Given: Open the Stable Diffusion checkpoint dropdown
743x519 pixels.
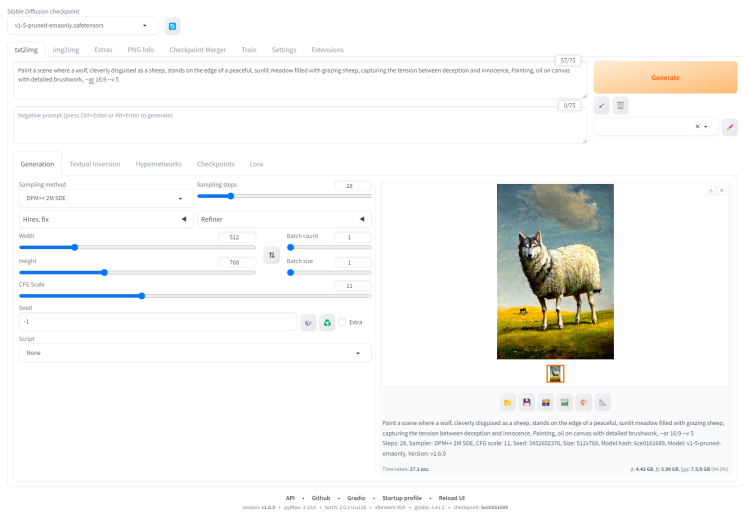Looking at the screenshot, I should [82, 26].
